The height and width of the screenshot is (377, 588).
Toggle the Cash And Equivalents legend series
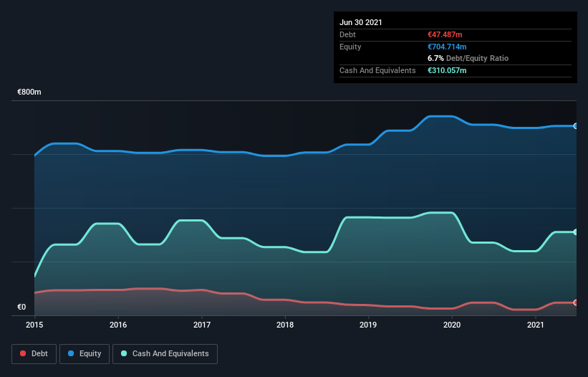[165, 354]
